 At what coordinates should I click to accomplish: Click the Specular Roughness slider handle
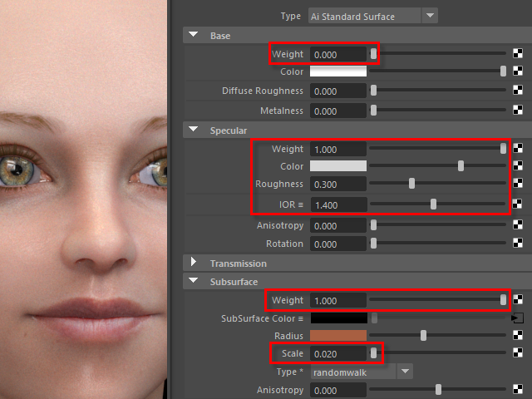click(x=411, y=184)
